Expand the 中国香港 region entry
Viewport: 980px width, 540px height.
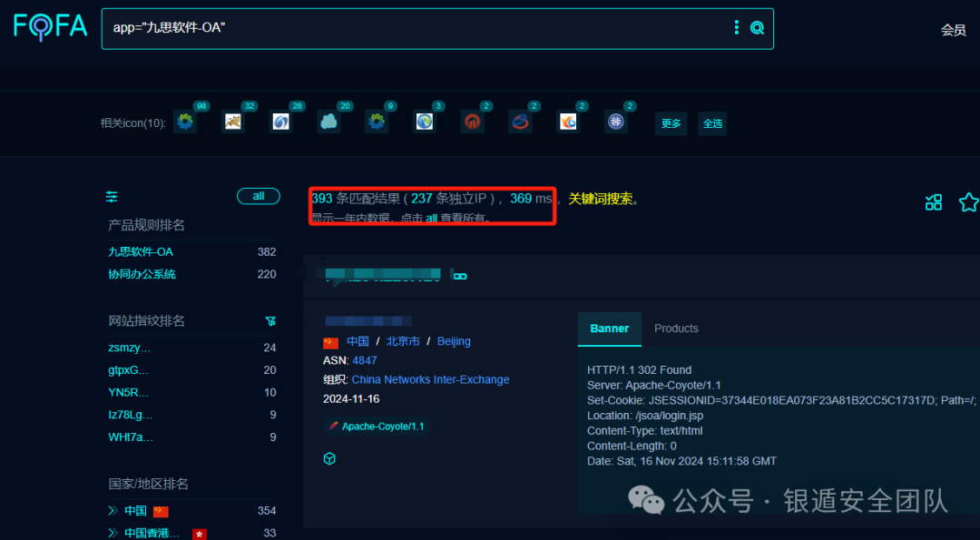[113, 533]
